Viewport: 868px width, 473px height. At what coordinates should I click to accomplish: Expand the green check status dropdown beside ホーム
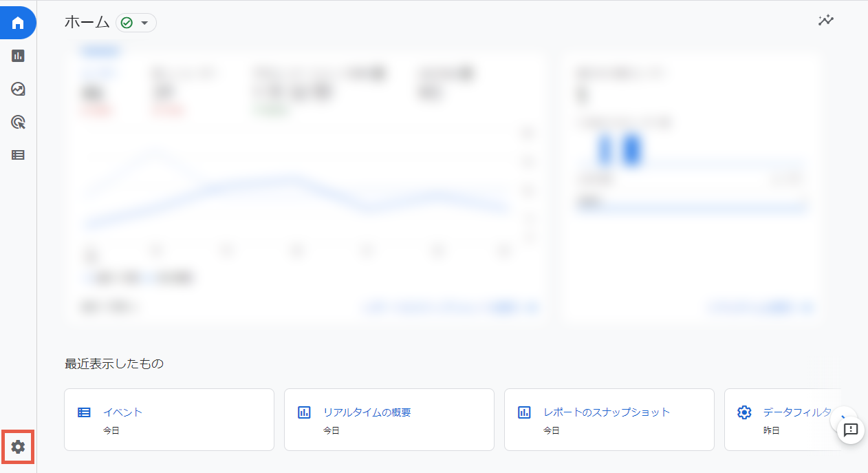(x=135, y=23)
